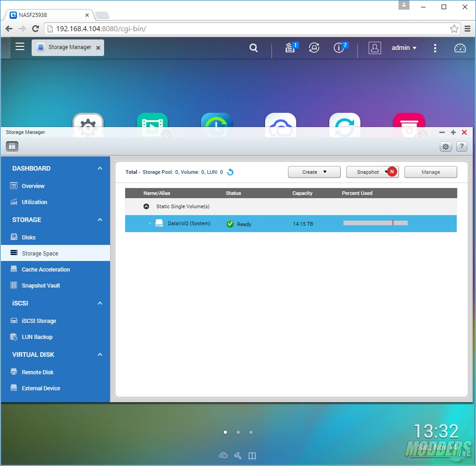Collapse the STORAGE sidebar section

100,220
